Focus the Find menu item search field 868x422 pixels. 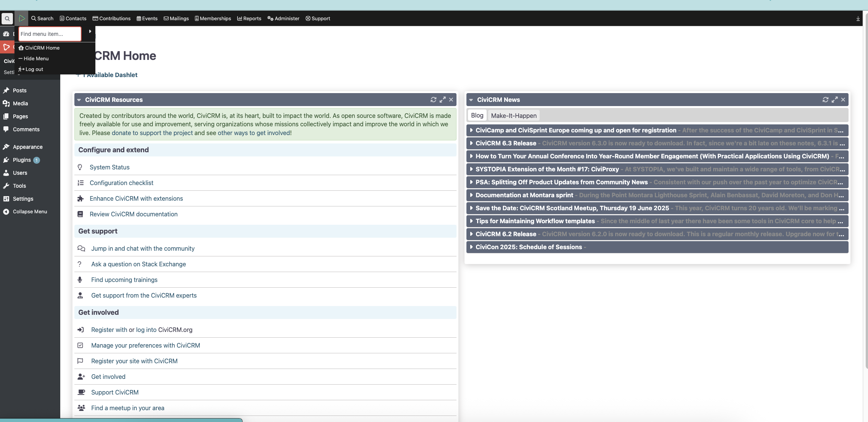coord(50,34)
